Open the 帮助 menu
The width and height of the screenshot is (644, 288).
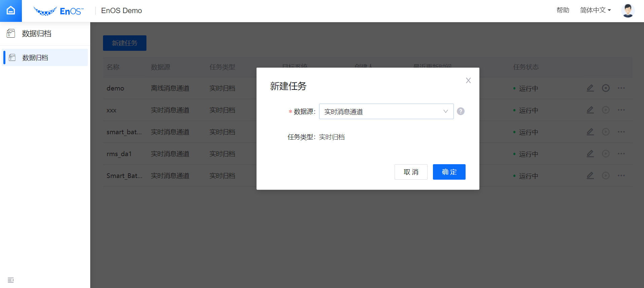tap(563, 10)
